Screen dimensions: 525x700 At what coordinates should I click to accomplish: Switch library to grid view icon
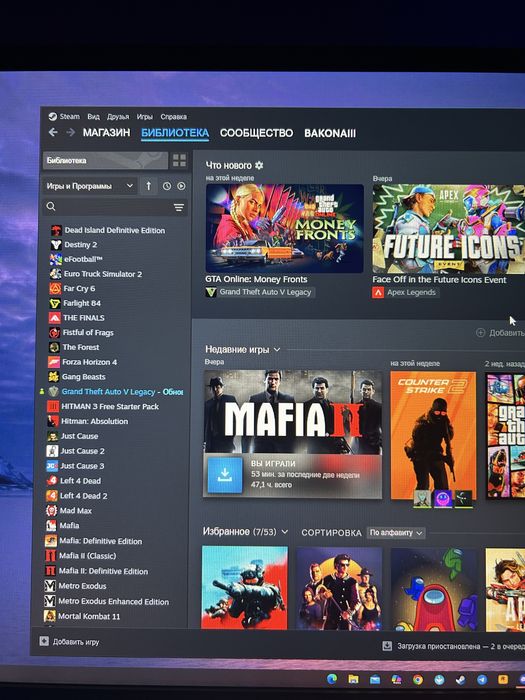179,161
